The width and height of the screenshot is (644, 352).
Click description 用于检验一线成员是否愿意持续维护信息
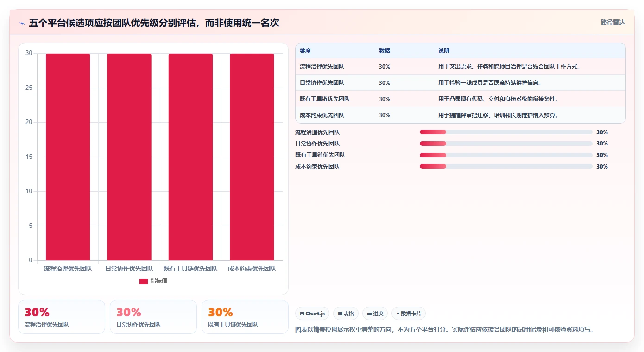pyautogui.click(x=490, y=83)
